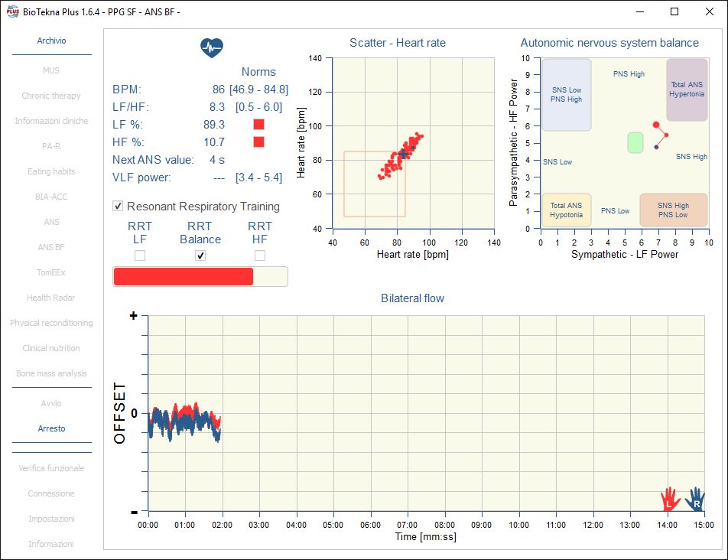This screenshot has width=728, height=560.
Task: Click the red respiratory training progress bar
Action: 183,277
